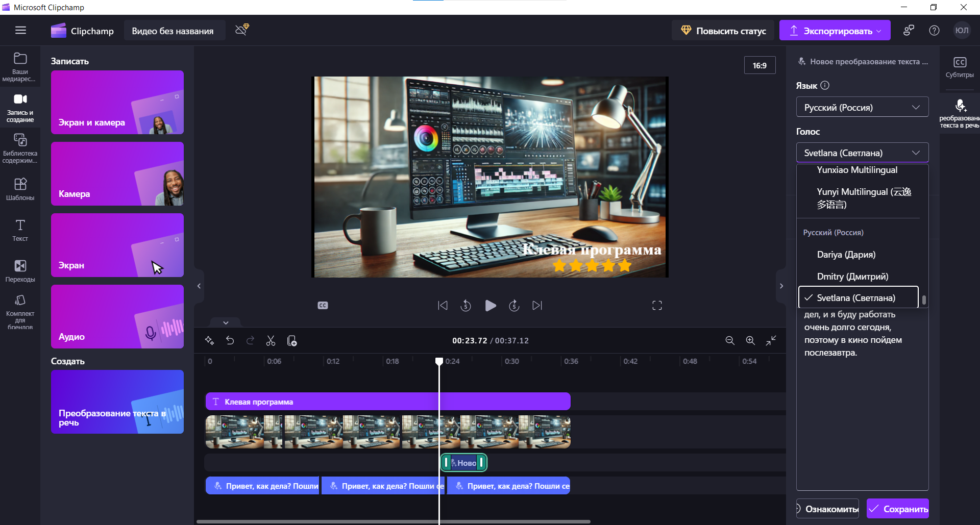Click the Повысить статус button
Image resolution: width=980 pixels, height=525 pixels.
pyautogui.click(x=723, y=31)
